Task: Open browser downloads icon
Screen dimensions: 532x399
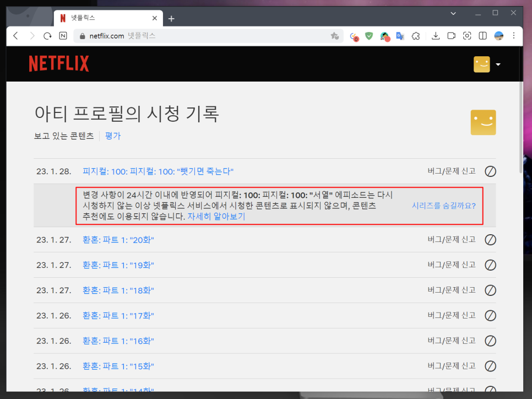Action: [x=436, y=36]
